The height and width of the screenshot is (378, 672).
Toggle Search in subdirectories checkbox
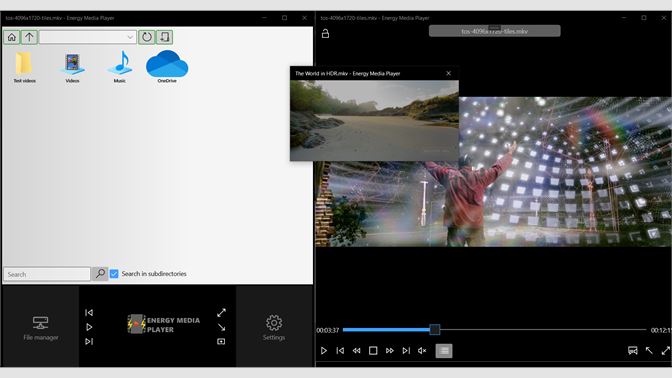[114, 274]
